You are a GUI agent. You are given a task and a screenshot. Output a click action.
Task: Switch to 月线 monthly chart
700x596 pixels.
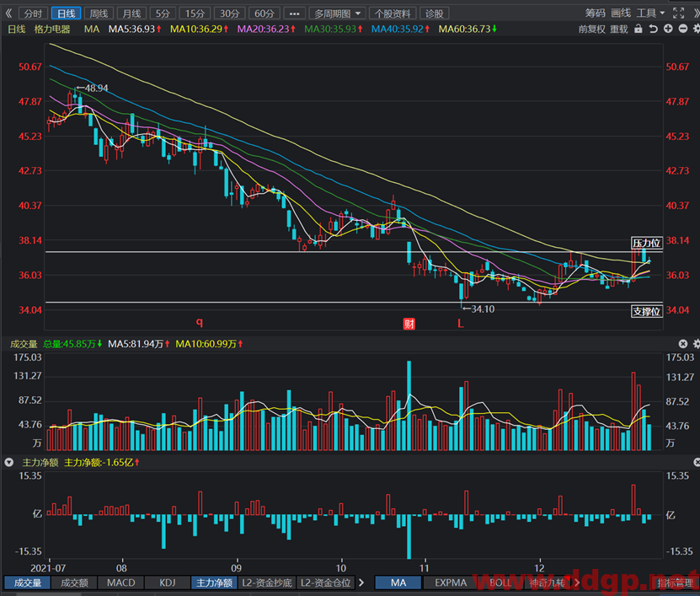(x=131, y=13)
